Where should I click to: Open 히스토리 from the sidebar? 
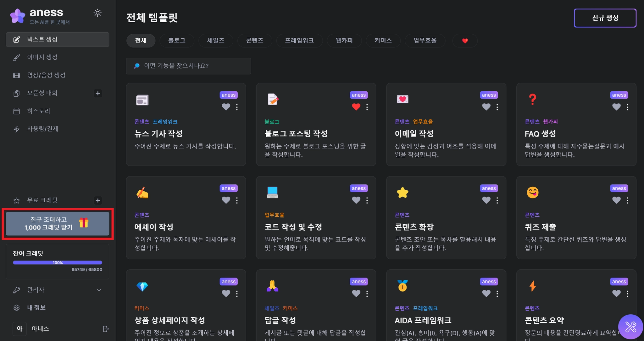tap(38, 111)
